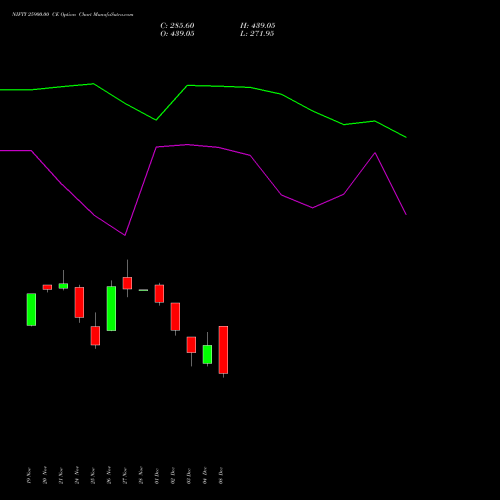
Task: Click the 21 Nov date label
Action: (61, 475)
